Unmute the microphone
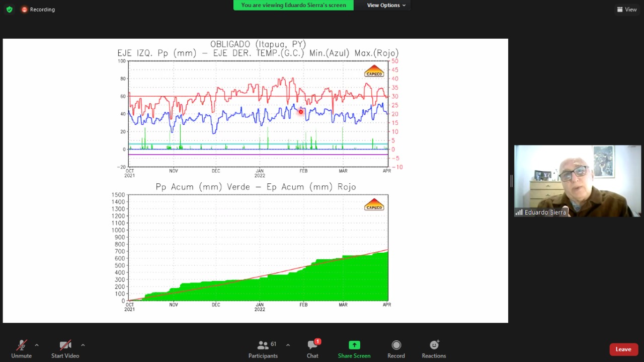644x362 pixels. click(x=21, y=349)
